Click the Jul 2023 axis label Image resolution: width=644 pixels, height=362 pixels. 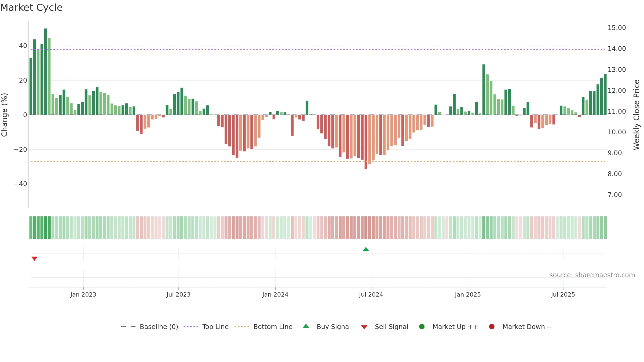(178, 294)
